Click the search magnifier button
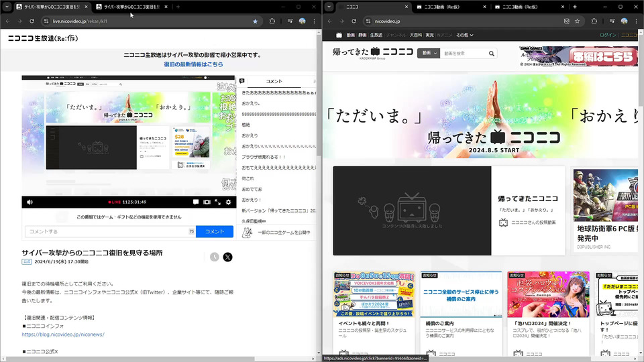Viewport: 644px width, 362px height. point(491,54)
